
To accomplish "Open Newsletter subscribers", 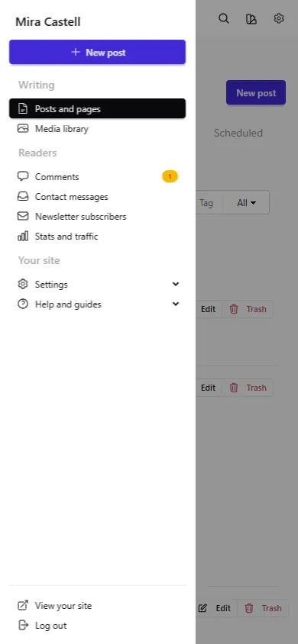I will 97,217.
